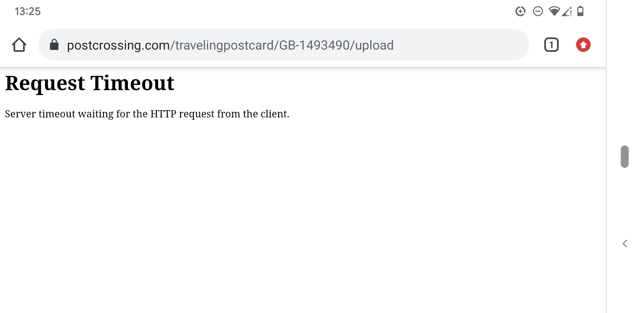The width and height of the screenshot is (644, 313).
Task: Tap the battery indicator in status bar
Action: point(580,11)
